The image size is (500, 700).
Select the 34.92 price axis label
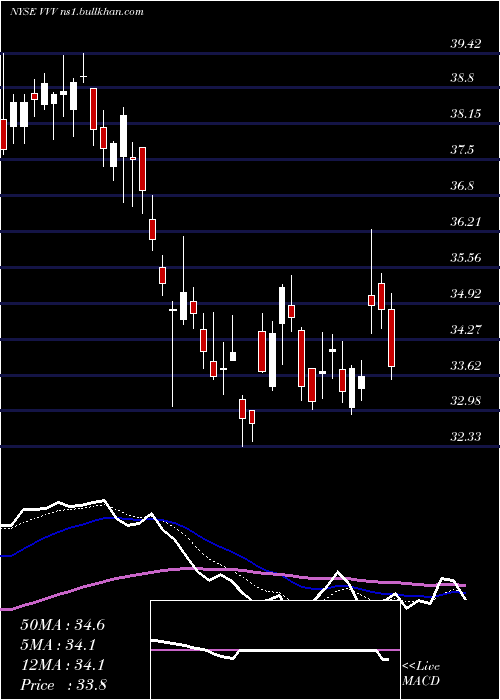(x=466, y=294)
